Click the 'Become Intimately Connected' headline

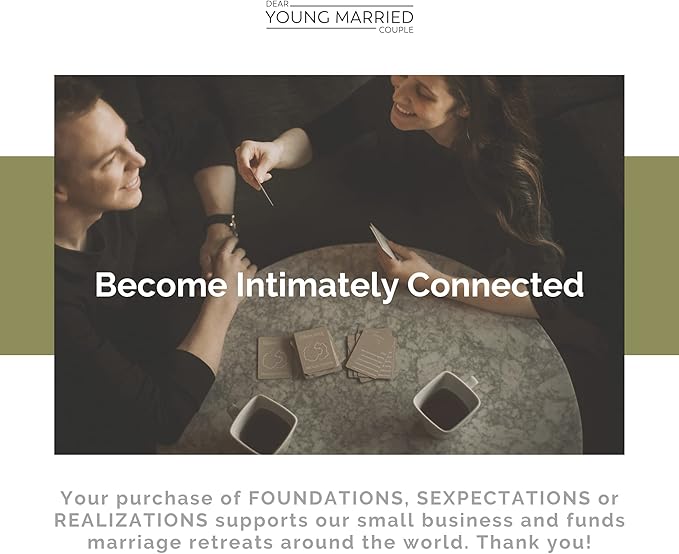339,285
